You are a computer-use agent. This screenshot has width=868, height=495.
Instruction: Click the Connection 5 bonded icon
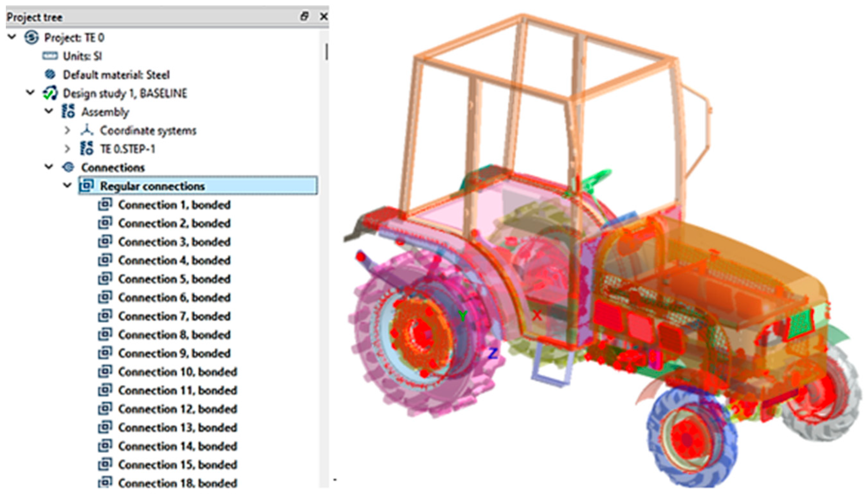(x=105, y=278)
